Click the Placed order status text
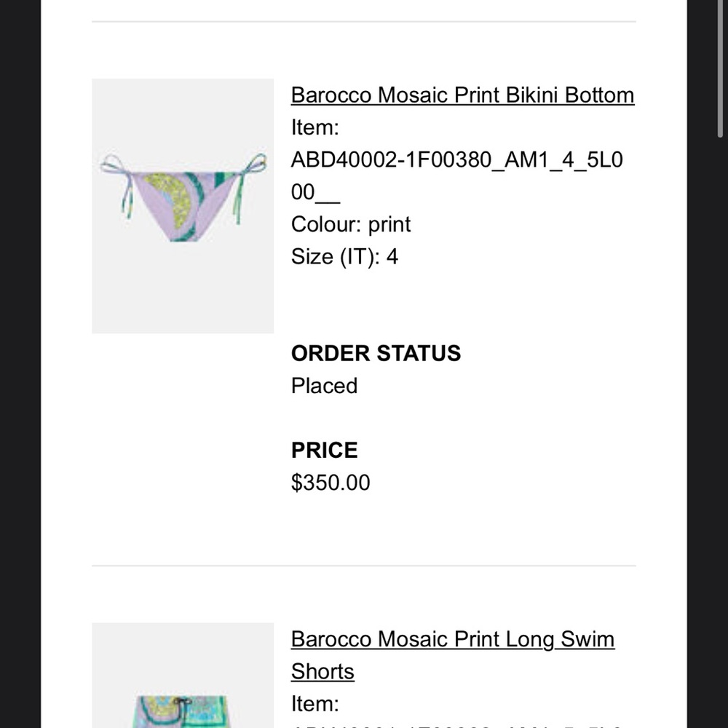The width and height of the screenshot is (728, 728). coord(324,386)
